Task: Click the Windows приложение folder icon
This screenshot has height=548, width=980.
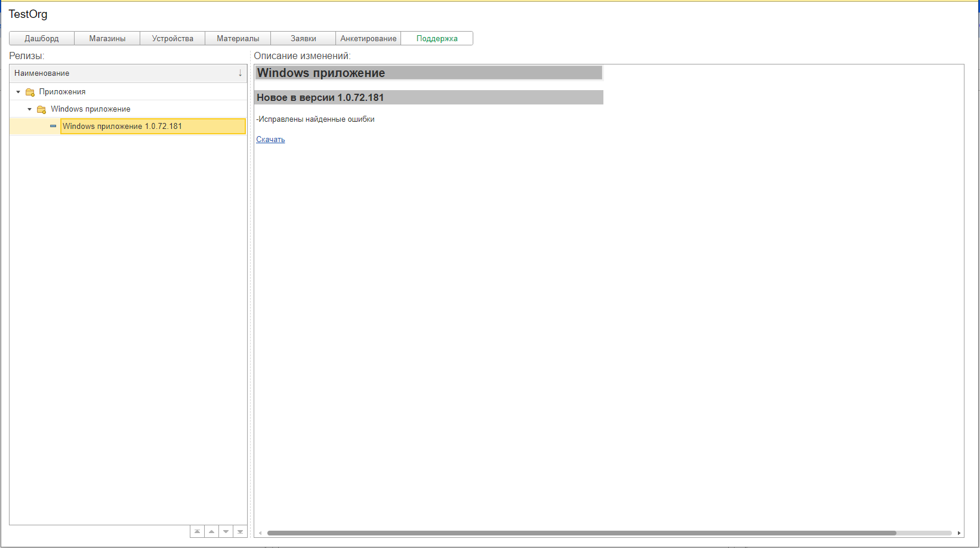Action: [x=41, y=109]
